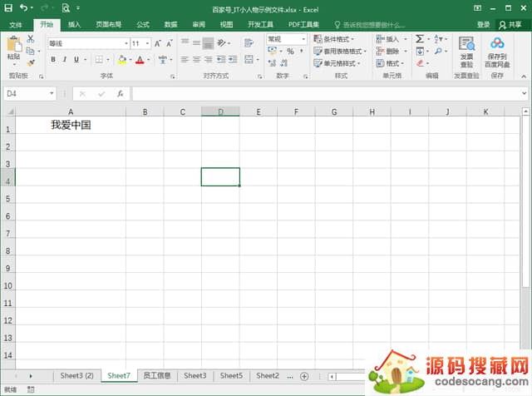Align text to the bottom
The height and width of the screenshot is (396, 532).
[x=208, y=43]
